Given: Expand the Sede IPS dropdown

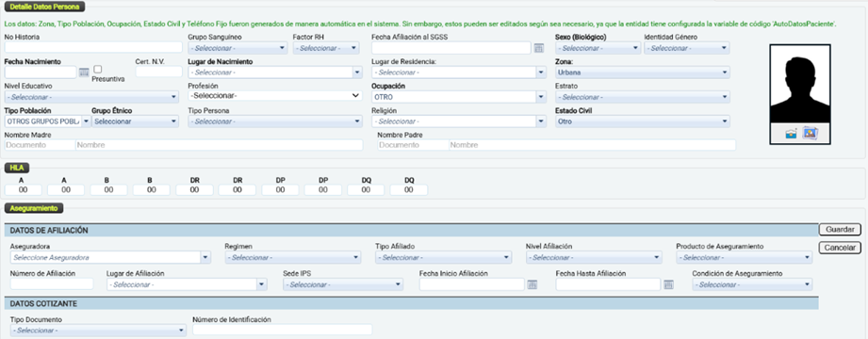Looking at the screenshot, I should pos(343,284).
